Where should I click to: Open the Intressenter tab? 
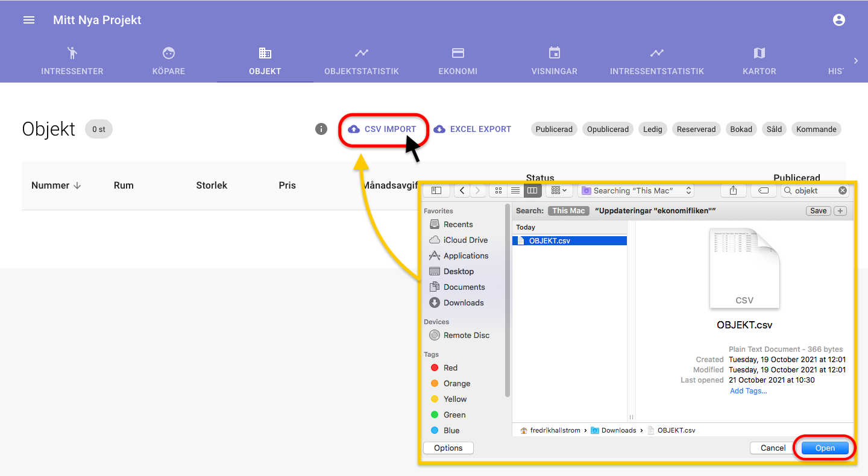point(72,61)
